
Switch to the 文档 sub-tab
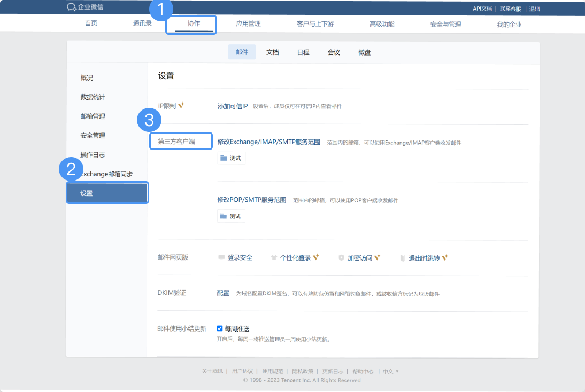(x=272, y=52)
